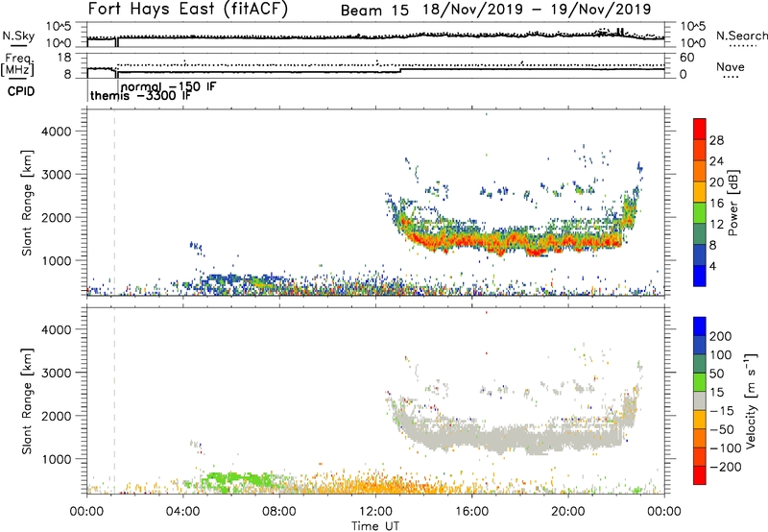
Task: Click the 'Time UT' x-axis label
Action: point(375,526)
